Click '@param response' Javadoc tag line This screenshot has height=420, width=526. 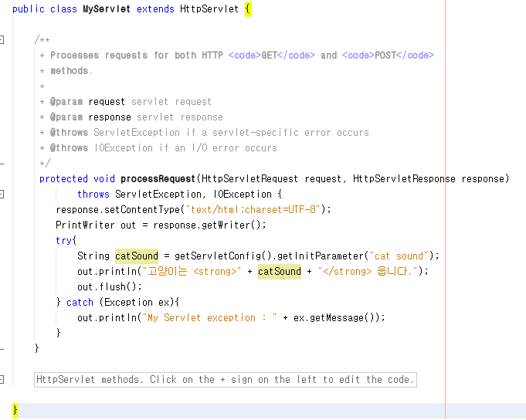click(x=136, y=117)
